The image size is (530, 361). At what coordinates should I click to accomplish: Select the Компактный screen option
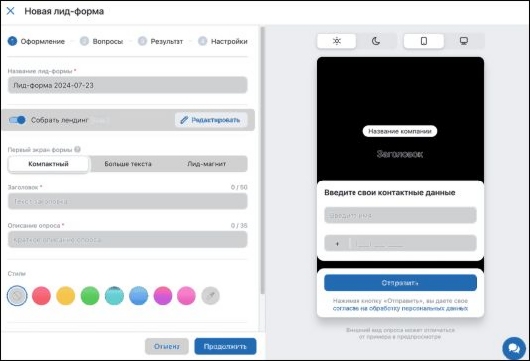click(x=48, y=164)
